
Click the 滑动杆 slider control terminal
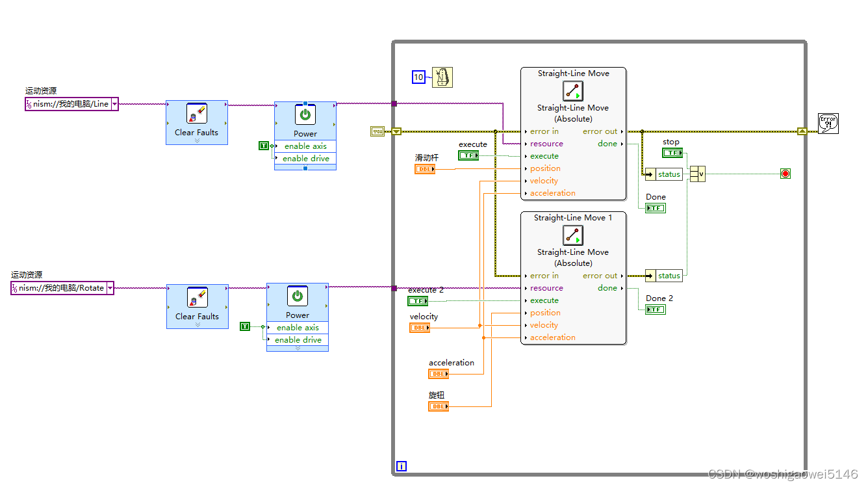click(x=424, y=168)
